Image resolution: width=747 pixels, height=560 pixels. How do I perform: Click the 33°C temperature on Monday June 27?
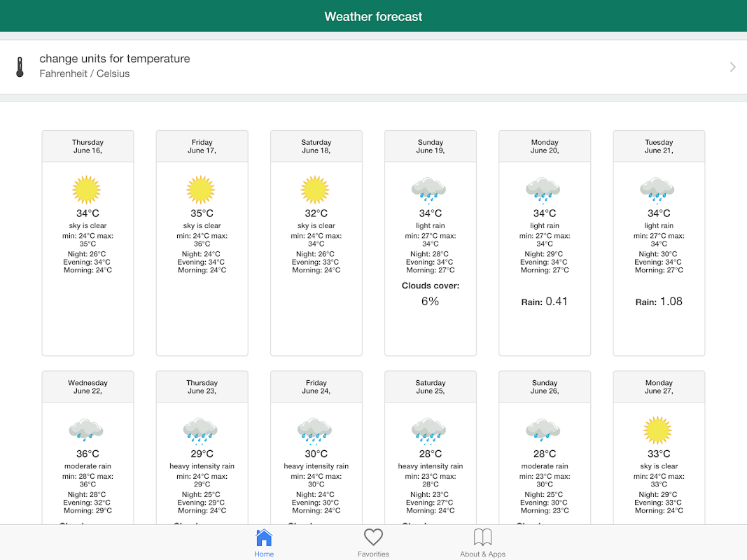pyautogui.click(x=659, y=454)
